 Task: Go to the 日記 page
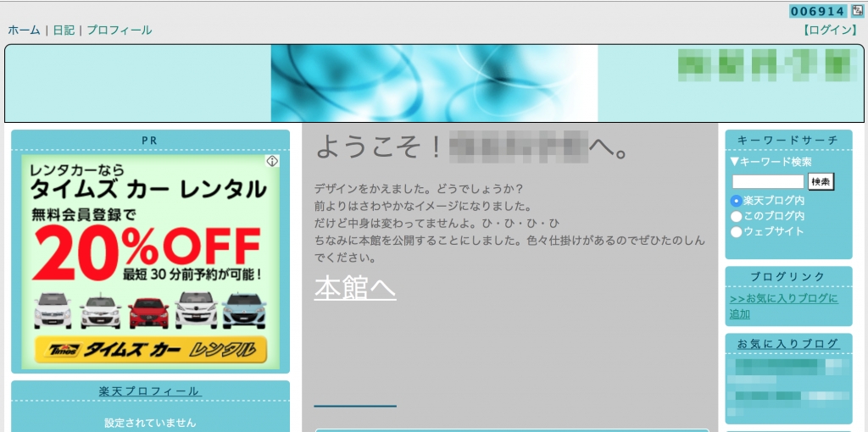[x=64, y=30]
